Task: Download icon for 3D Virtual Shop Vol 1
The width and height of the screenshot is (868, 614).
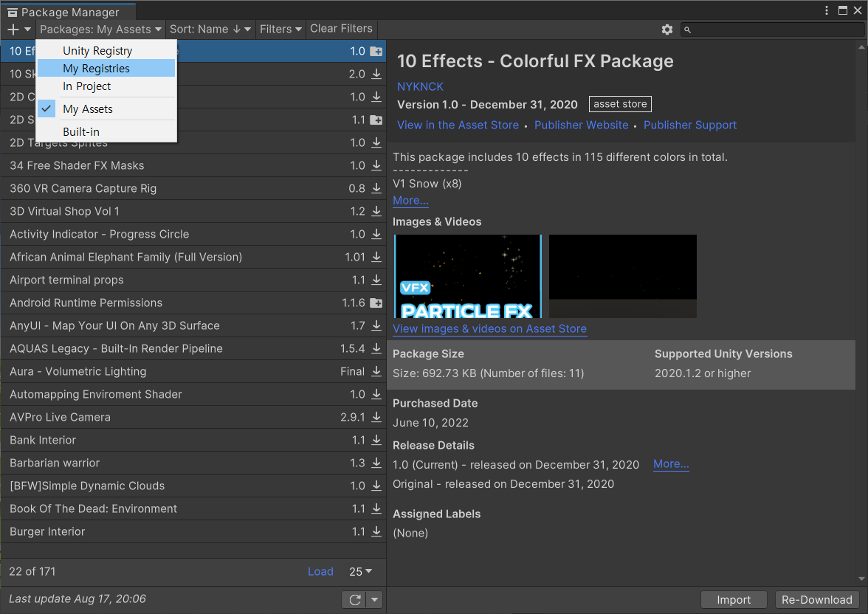Action: (376, 211)
